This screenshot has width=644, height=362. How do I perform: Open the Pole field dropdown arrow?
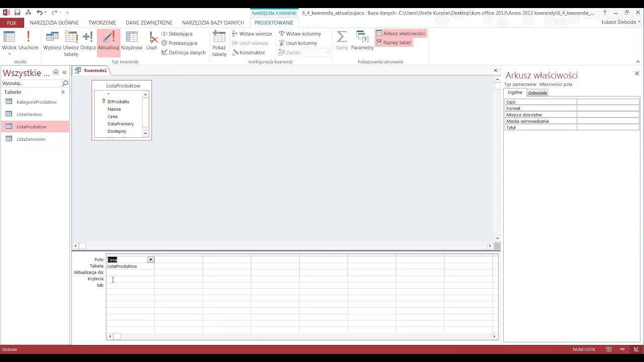[x=150, y=260]
